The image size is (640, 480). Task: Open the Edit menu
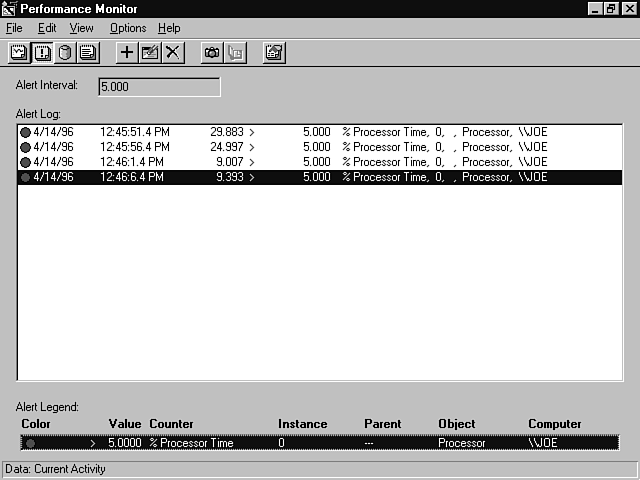47,28
